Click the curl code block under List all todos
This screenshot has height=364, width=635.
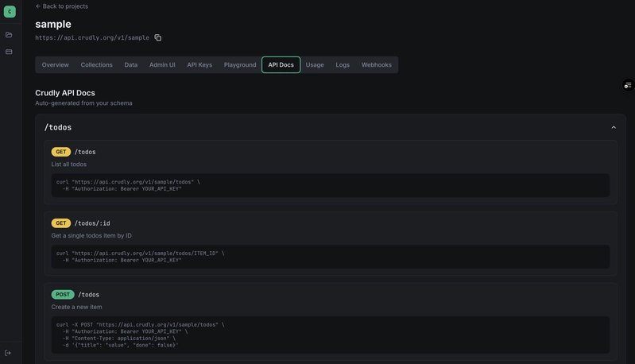(331, 185)
